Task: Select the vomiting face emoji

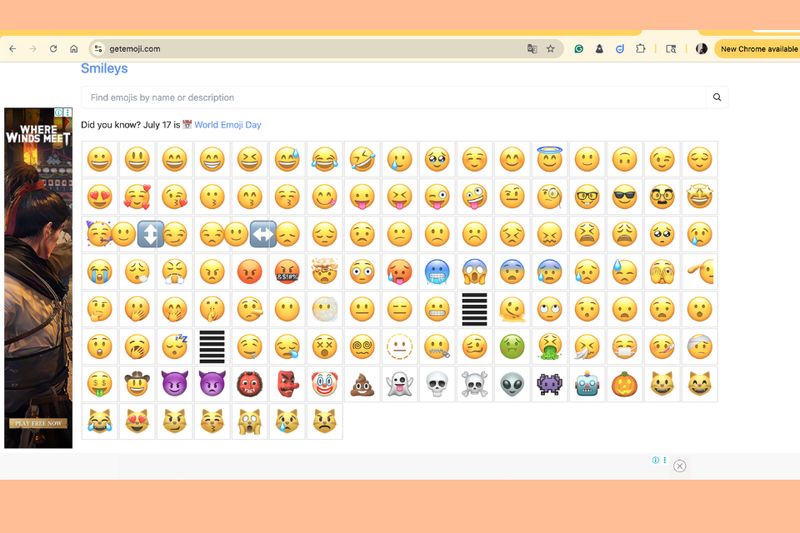Action: [549, 347]
